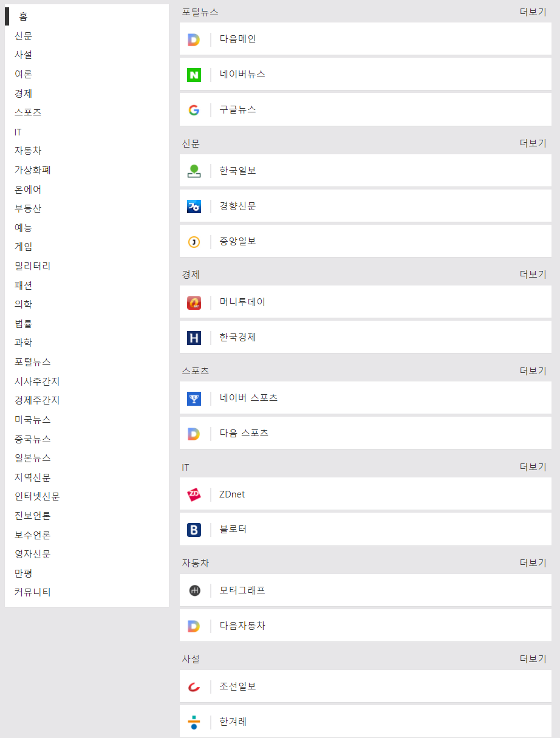Click the 한겨레 logo icon
Image resolution: width=560 pixels, height=738 pixels.
(194, 722)
